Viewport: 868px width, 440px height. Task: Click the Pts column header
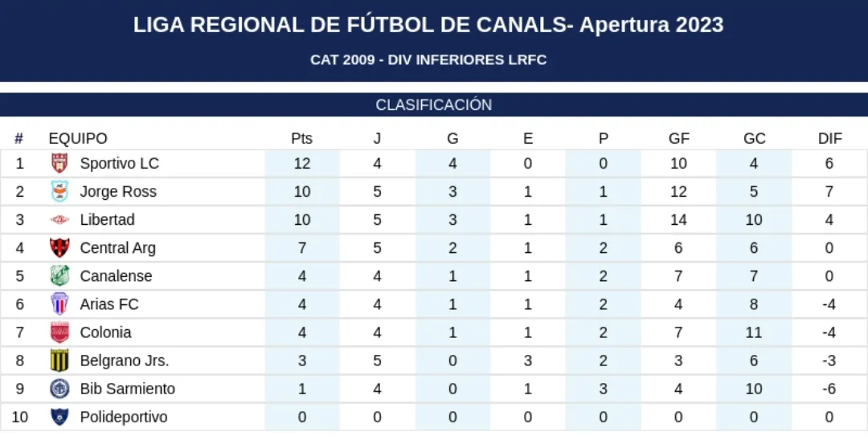(301, 138)
